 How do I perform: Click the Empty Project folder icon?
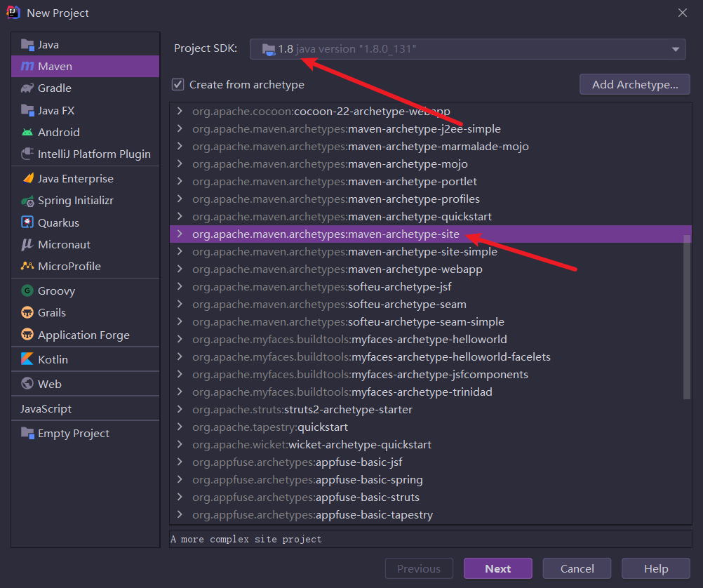click(x=27, y=433)
